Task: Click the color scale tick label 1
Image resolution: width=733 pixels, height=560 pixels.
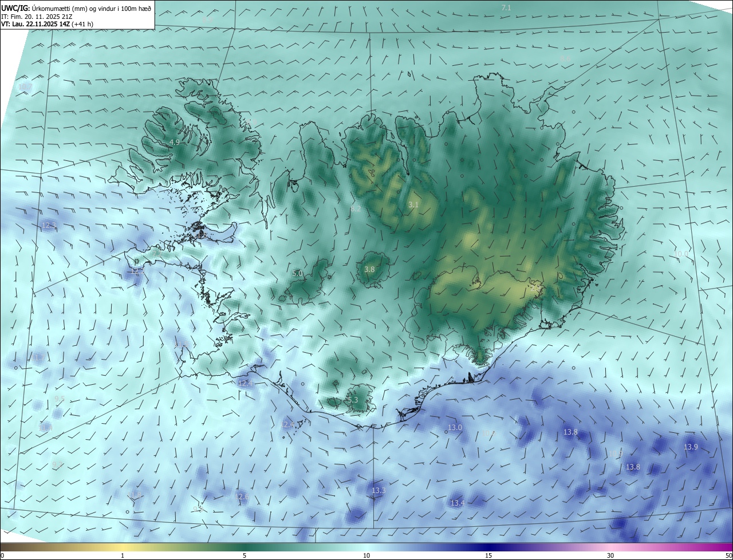Action: pyautogui.click(x=123, y=555)
